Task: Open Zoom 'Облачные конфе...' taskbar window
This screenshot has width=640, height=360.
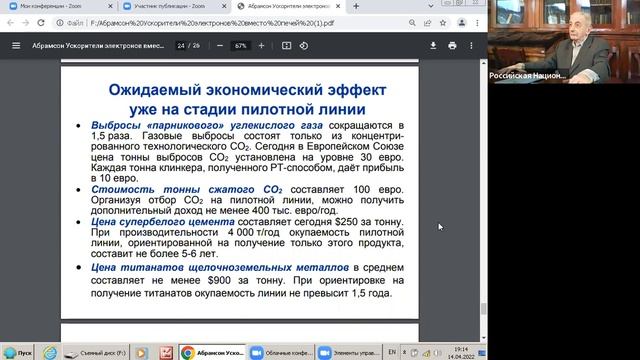Action: coord(281,353)
